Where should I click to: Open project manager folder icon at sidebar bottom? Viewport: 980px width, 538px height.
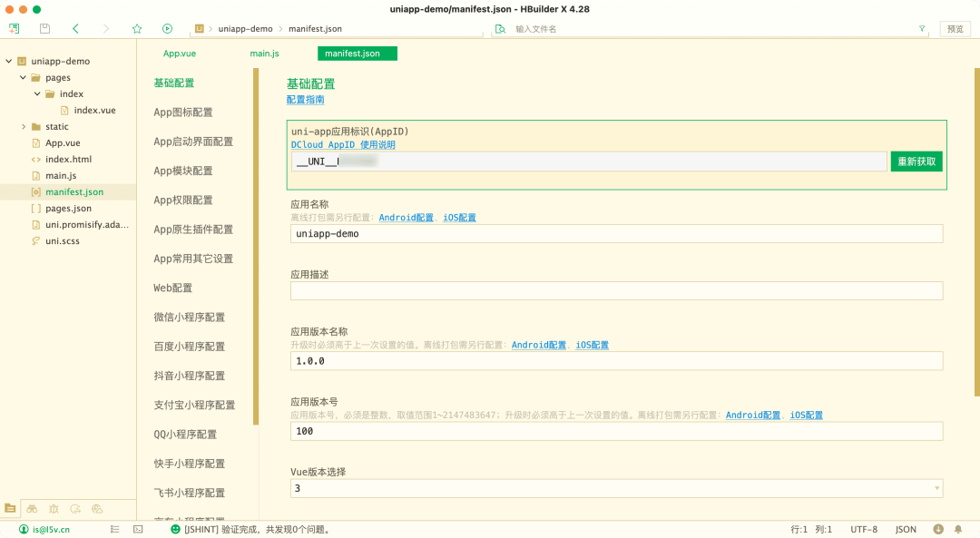pos(10,509)
